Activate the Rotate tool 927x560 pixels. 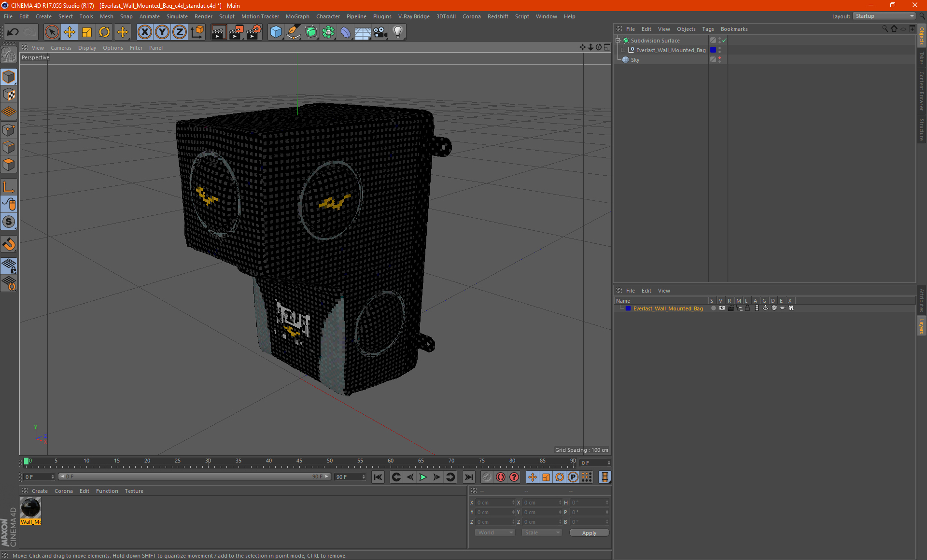pyautogui.click(x=104, y=32)
